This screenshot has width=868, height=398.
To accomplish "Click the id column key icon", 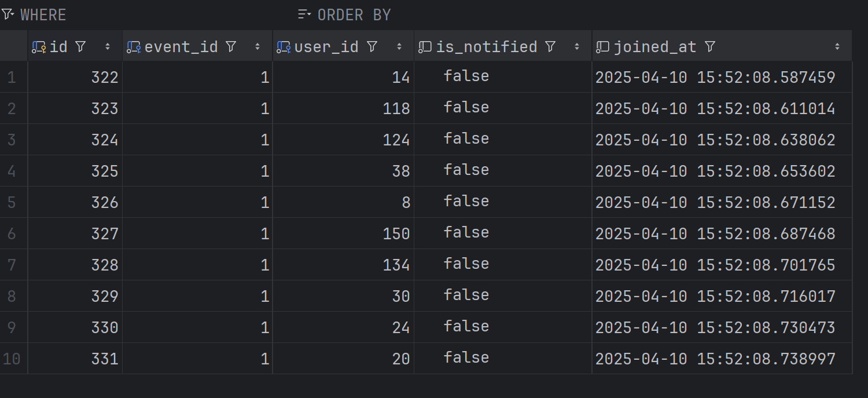I will click(x=39, y=47).
